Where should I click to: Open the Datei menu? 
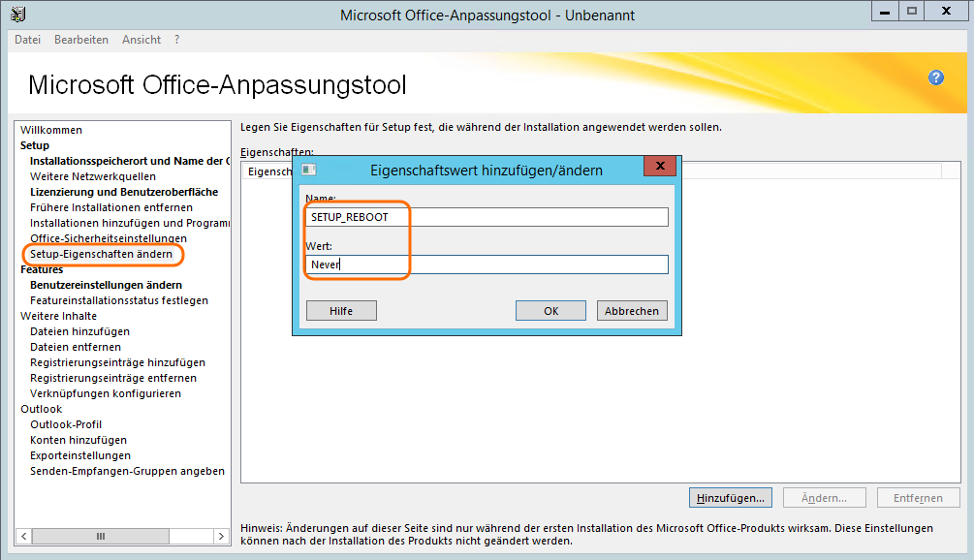tap(28, 40)
